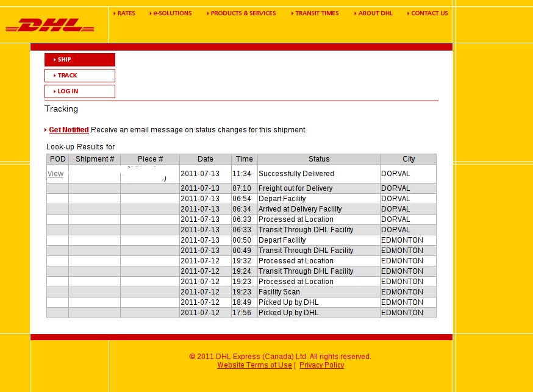533x392 pixels.
Task: Open Website Terms of Use link
Action: [x=254, y=365]
